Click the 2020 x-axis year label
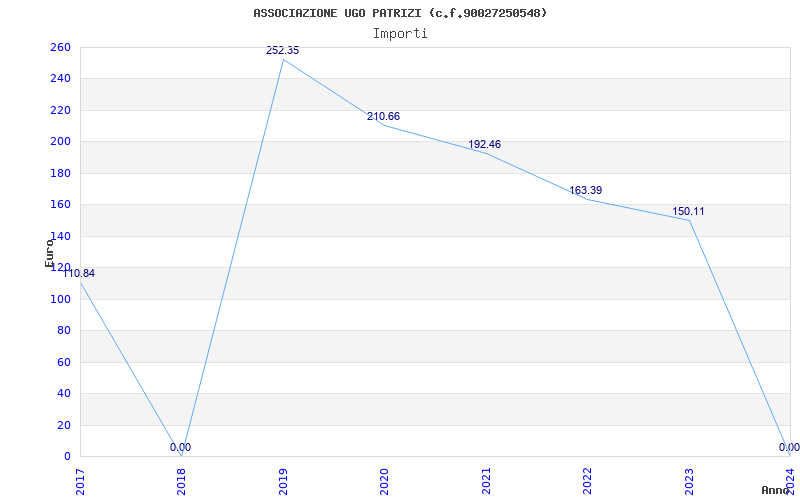 tap(384, 481)
